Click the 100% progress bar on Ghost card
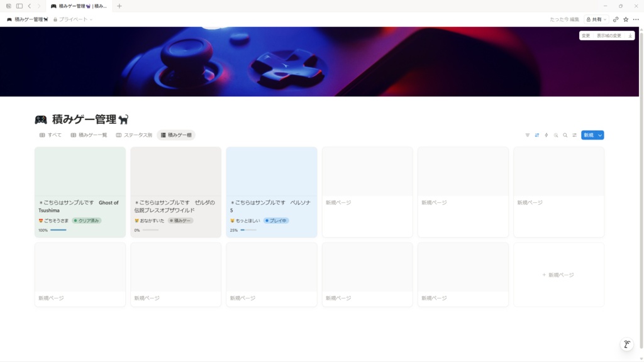Screen dimensions: 644x362 tap(58, 230)
